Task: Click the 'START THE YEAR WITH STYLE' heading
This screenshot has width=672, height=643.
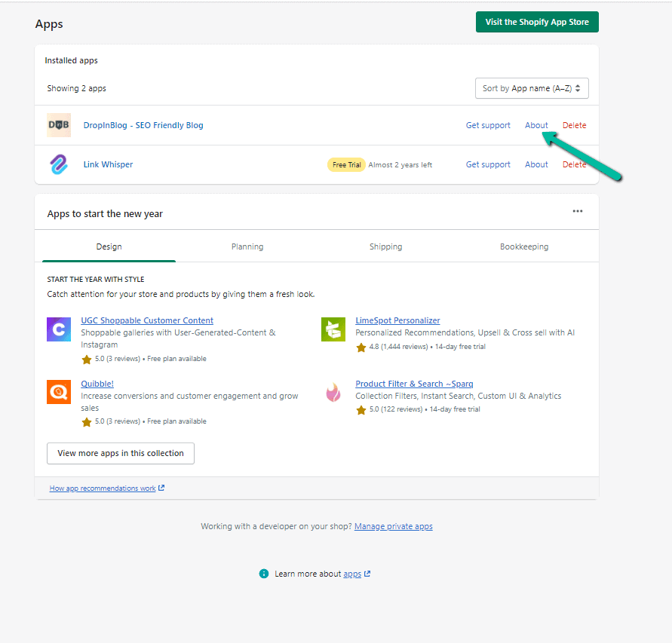Action: 96,280
